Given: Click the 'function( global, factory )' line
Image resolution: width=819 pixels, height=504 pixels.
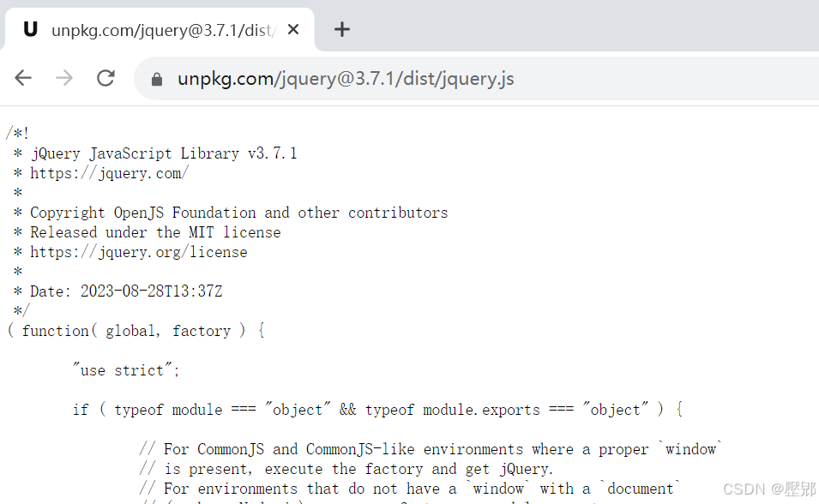Looking at the screenshot, I should 135,331.
